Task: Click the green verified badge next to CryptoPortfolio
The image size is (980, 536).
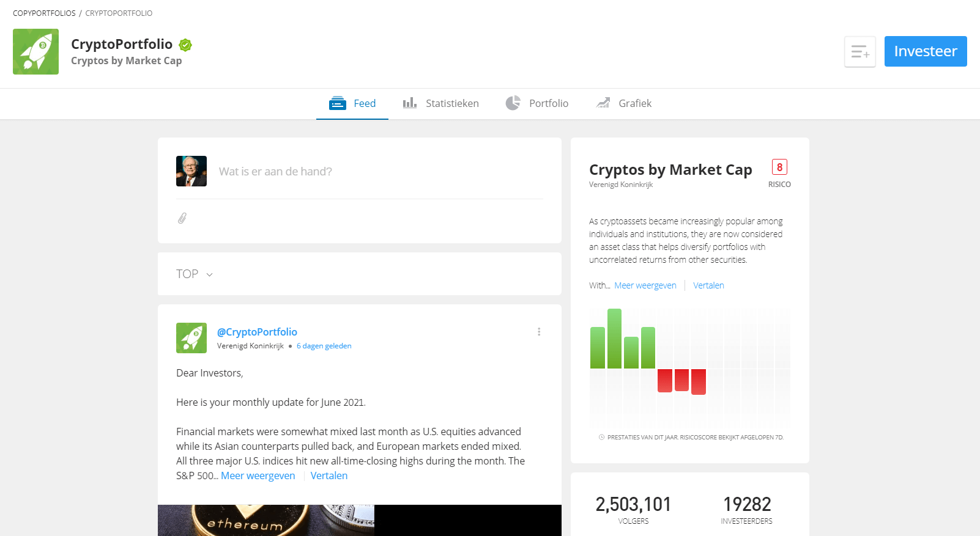Action: (x=185, y=45)
